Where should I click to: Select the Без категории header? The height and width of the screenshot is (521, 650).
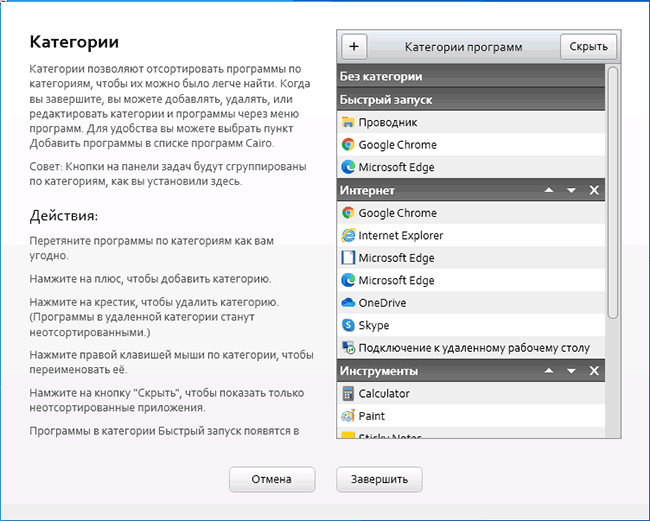pos(471,76)
